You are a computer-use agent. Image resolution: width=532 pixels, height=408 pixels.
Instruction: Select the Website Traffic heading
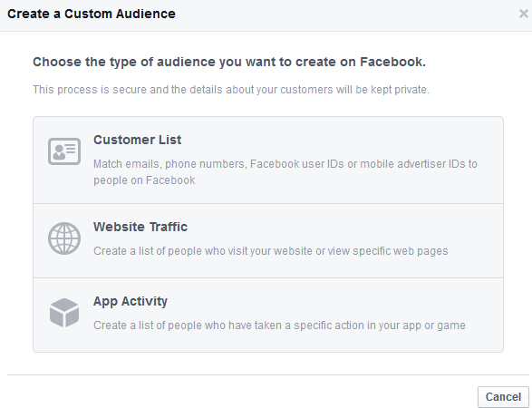[x=140, y=227]
